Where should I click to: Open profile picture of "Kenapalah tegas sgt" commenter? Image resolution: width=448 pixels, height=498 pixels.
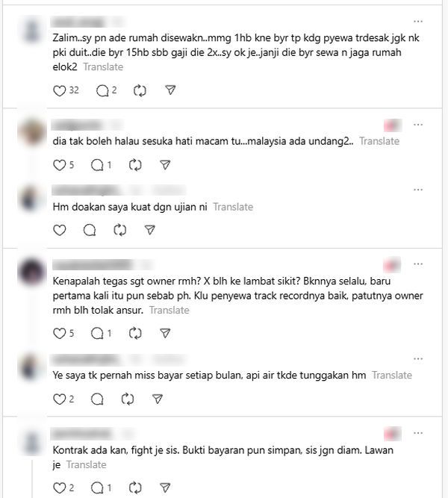pyautogui.click(x=32, y=273)
